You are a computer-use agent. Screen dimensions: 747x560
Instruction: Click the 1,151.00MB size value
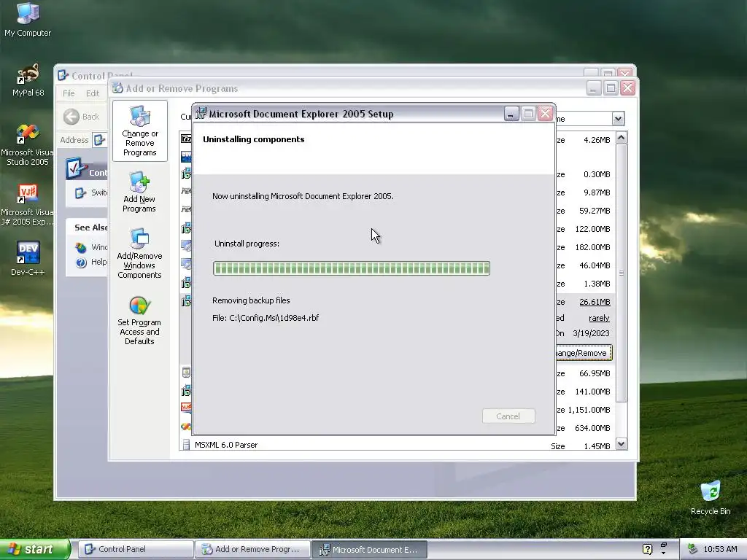[589, 410]
